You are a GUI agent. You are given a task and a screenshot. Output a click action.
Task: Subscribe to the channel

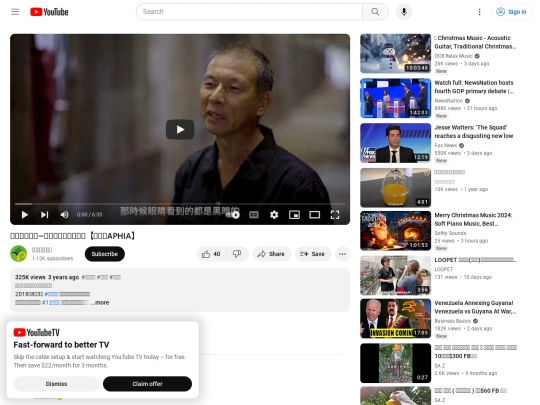pyautogui.click(x=105, y=254)
